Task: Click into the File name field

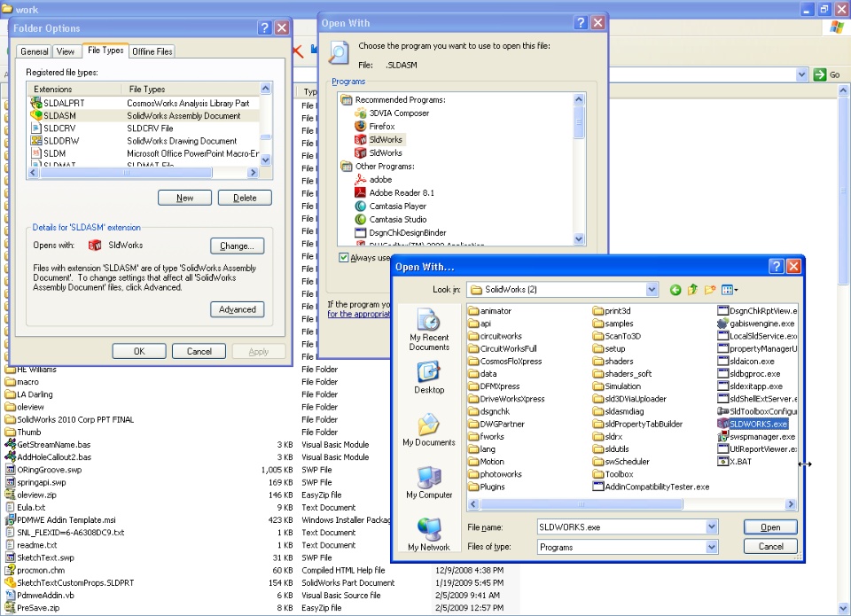Action: point(621,526)
